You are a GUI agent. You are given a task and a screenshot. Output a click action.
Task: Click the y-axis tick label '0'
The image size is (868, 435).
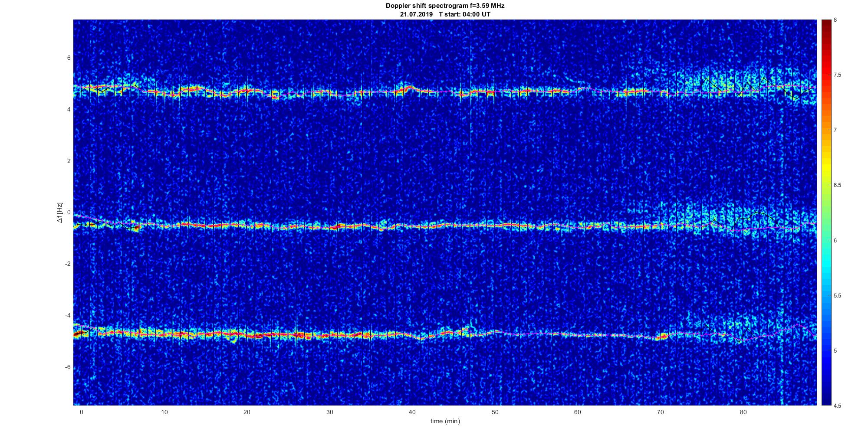(69, 213)
